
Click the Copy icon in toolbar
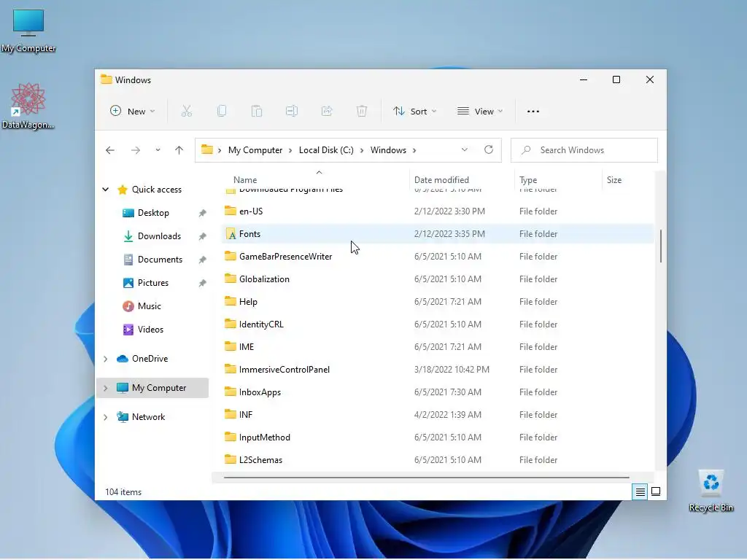[x=222, y=111]
